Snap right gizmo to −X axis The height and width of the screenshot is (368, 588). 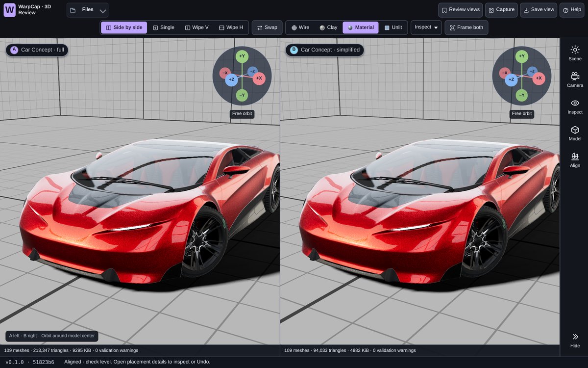click(505, 73)
